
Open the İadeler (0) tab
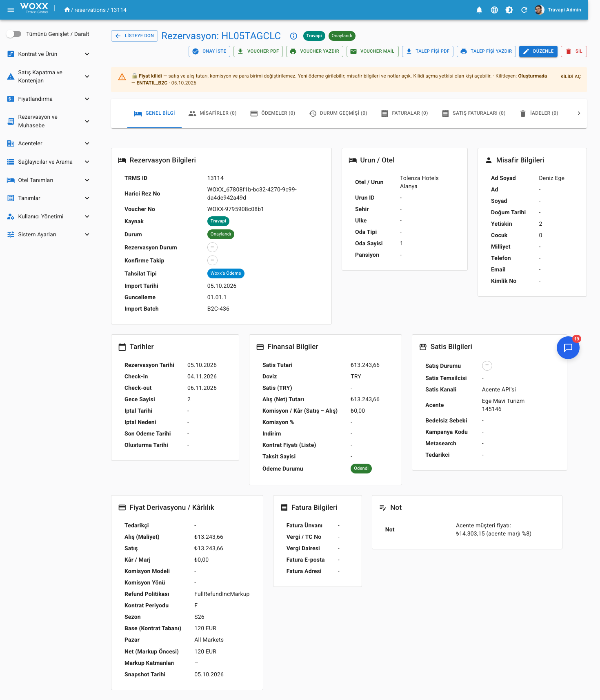point(539,113)
